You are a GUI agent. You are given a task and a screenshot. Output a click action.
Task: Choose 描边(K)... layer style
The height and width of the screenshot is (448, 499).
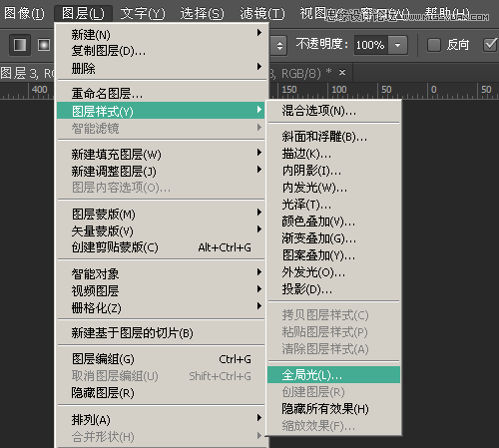point(333,154)
